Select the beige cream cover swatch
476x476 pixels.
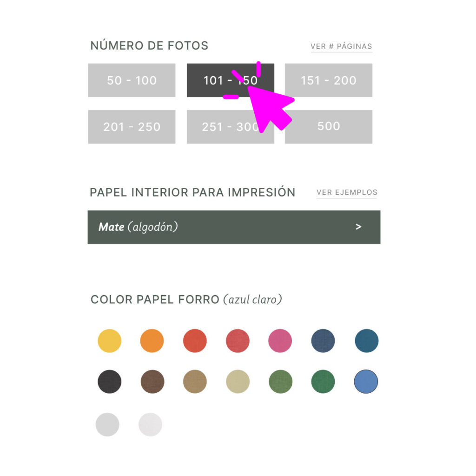pos(238,382)
